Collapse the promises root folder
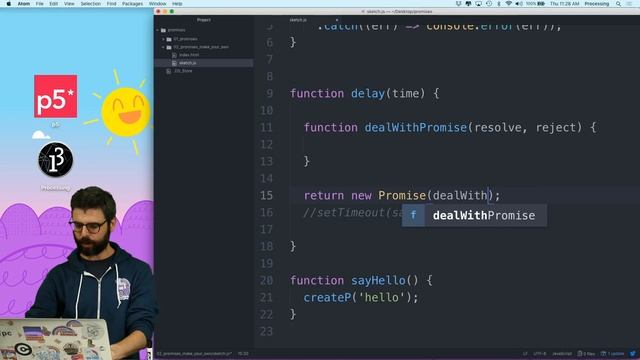The width and height of the screenshot is (640, 360). point(158,30)
